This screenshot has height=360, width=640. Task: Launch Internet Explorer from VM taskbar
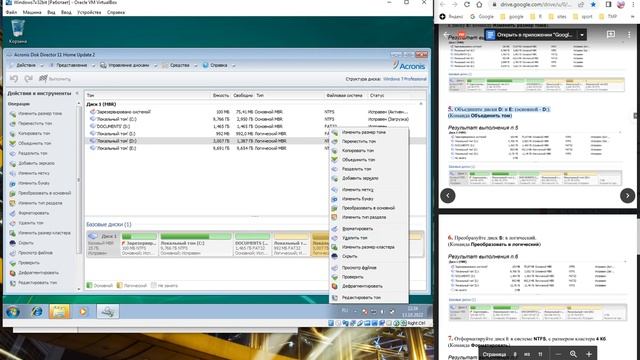[37, 312]
